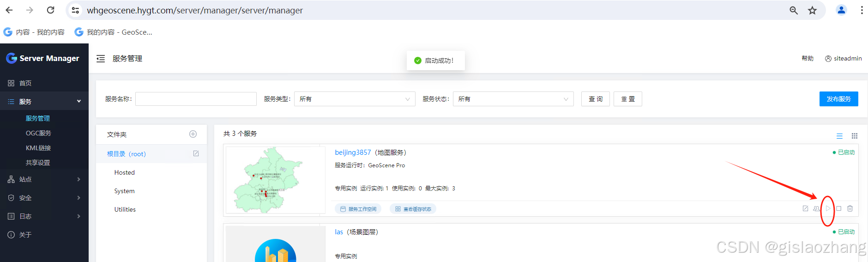Select the 根目录 (root) folder
The height and width of the screenshot is (262, 868).
[x=127, y=154]
